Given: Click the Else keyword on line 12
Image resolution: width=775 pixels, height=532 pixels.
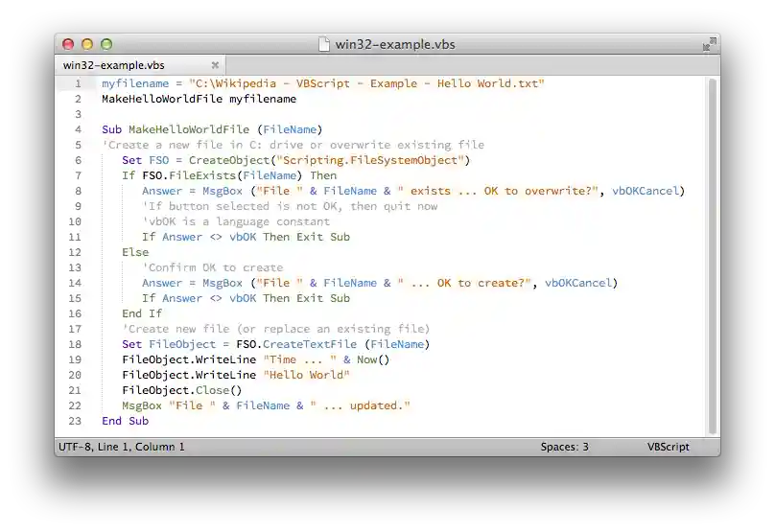Looking at the screenshot, I should [x=135, y=252].
